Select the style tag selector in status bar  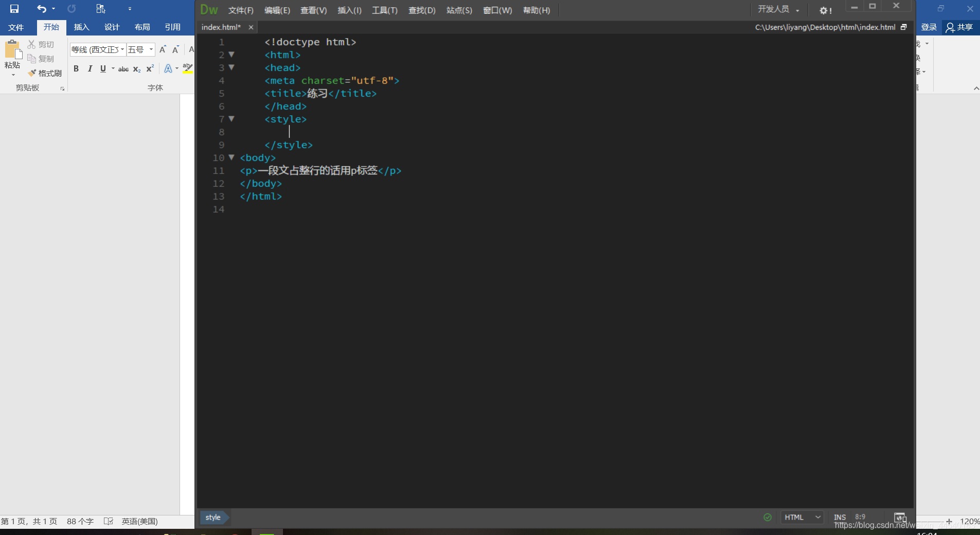[x=214, y=518]
